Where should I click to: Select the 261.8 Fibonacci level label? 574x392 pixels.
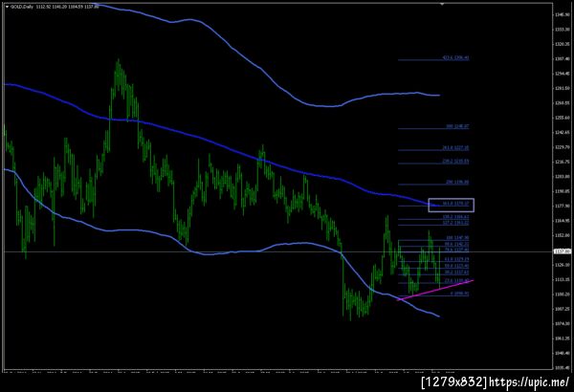click(455, 148)
